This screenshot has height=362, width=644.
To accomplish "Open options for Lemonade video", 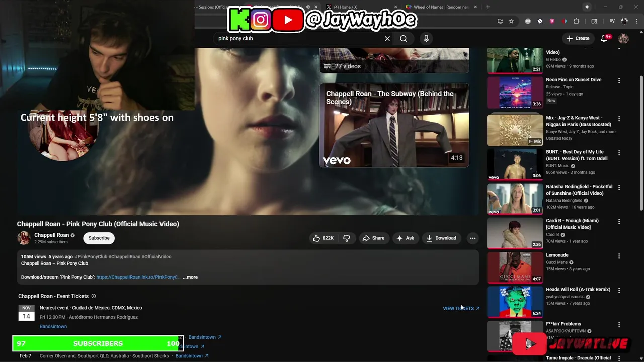I will coord(619,256).
